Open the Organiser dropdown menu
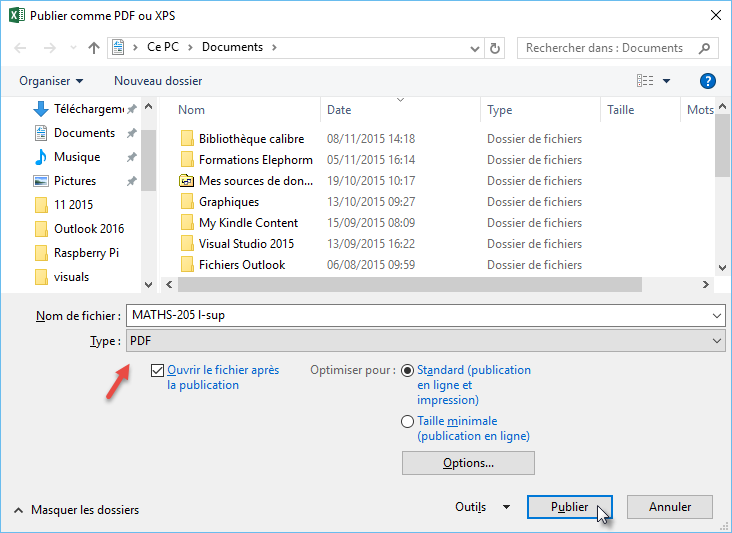The width and height of the screenshot is (732, 533). pyautogui.click(x=51, y=81)
